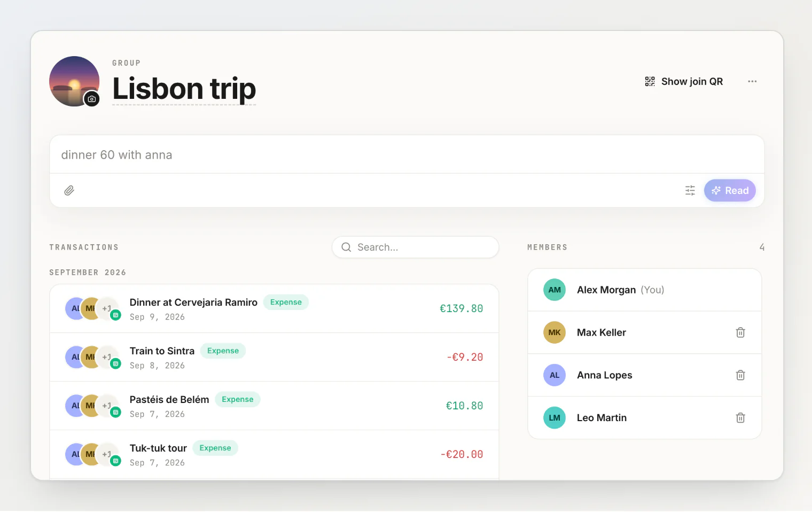Attach a file with the paperclip icon
This screenshot has width=812, height=512.
pyautogui.click(x=69, y=190)
